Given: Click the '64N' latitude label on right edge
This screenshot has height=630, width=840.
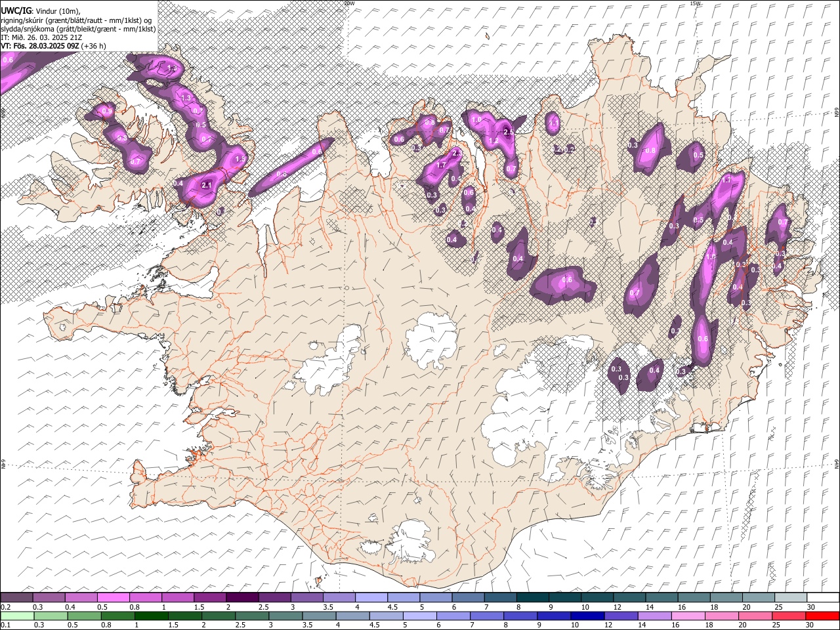Looking at the screenshot, I should coord(837,464).
